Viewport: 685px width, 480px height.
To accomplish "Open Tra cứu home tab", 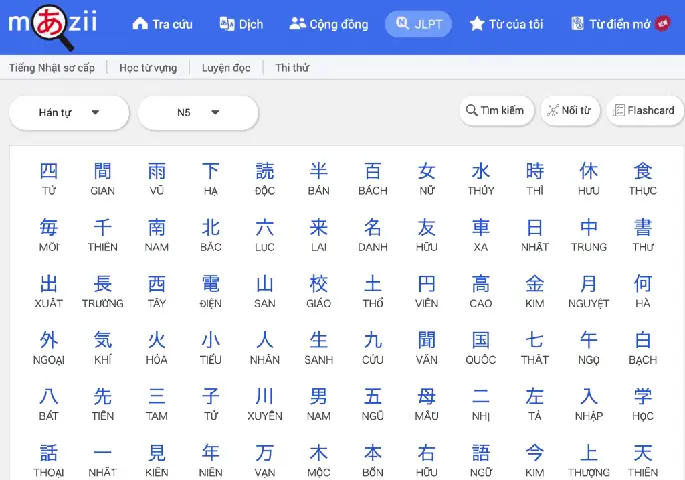I will 163,24.
